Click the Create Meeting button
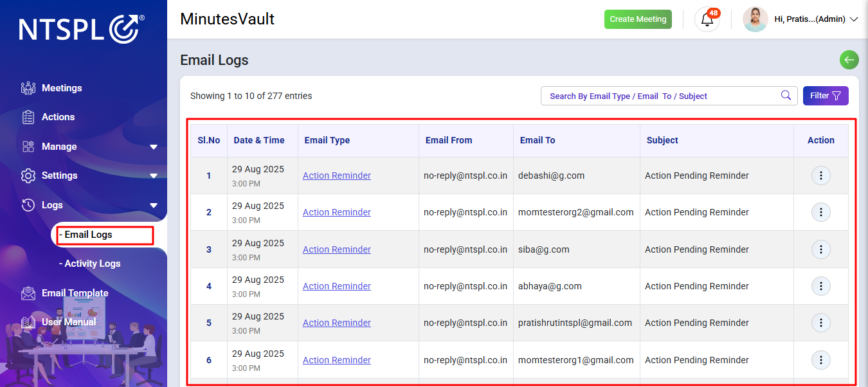 638,19
